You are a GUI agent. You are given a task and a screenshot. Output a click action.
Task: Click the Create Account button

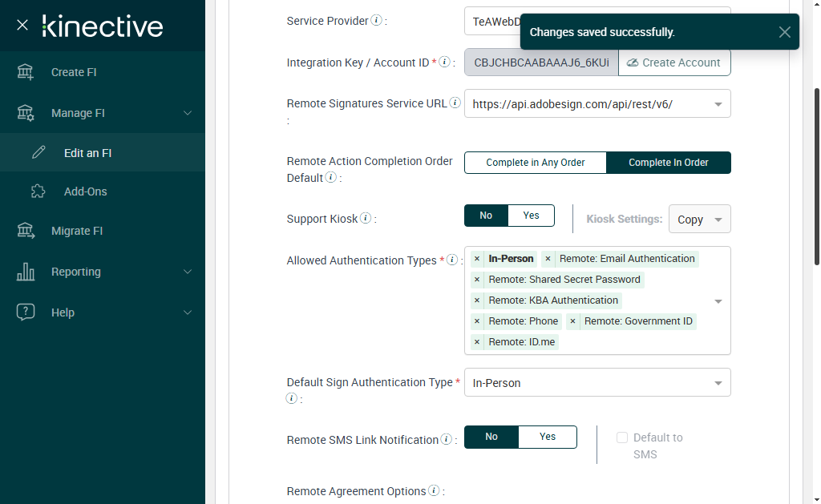(x=673, y=62)
